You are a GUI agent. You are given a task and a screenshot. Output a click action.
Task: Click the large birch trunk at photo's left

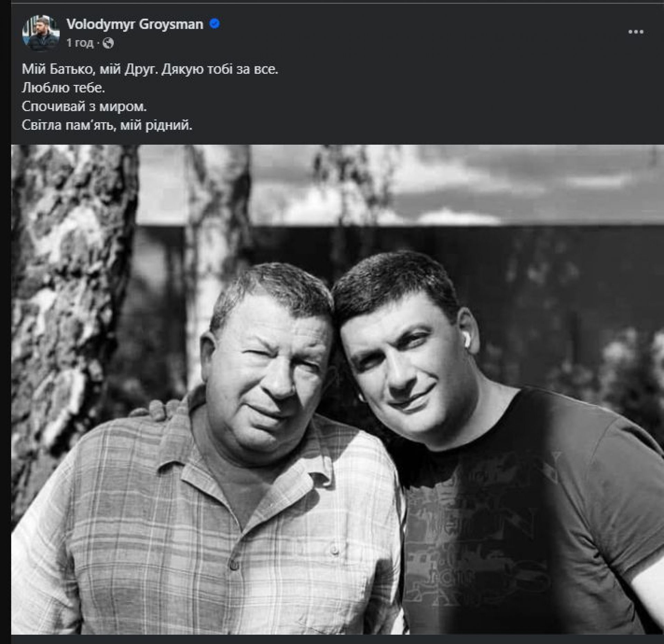click(x=69, y=277)
